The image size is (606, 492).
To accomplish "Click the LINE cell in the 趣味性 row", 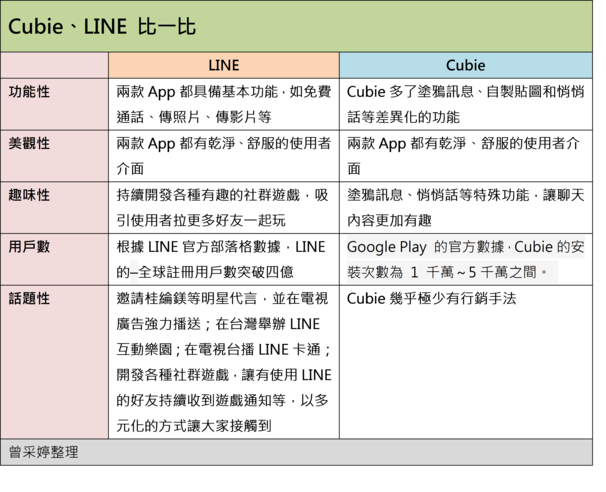I will [x=223, y=207].
